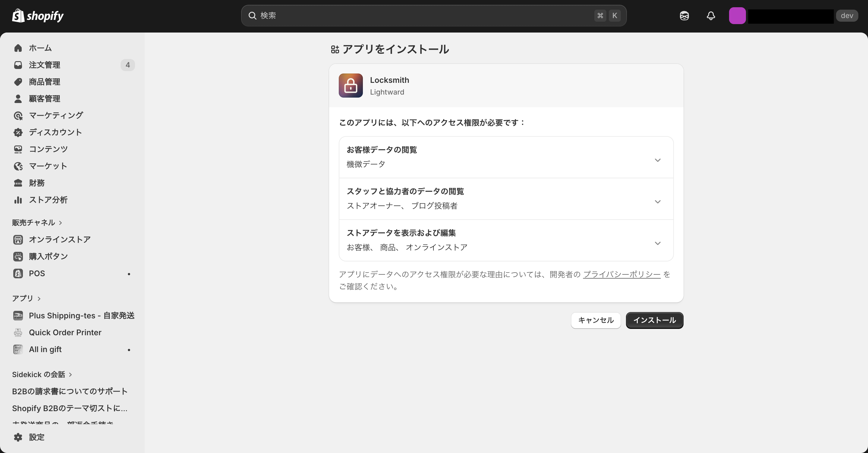Click the 注文管理 inbox icon
Viewport: 868px width, 453px height.
point(18,65)
